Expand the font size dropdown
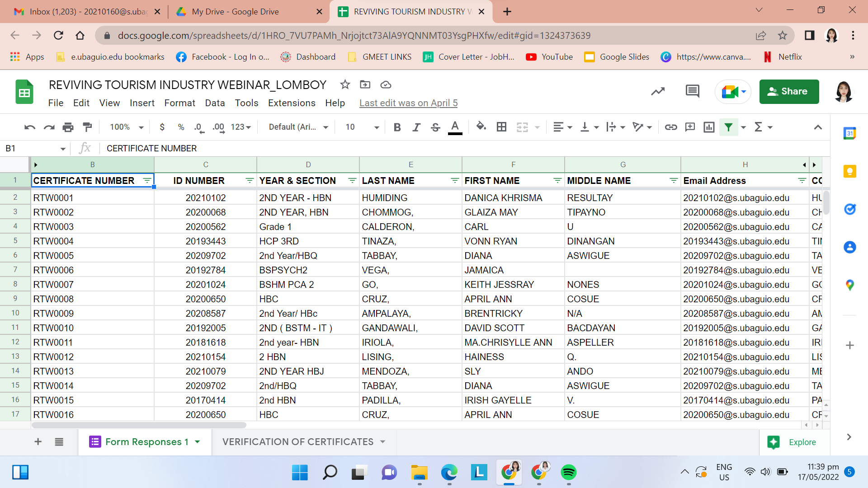Viewport: 868px width, 488px height. click(x=376, y=127)
